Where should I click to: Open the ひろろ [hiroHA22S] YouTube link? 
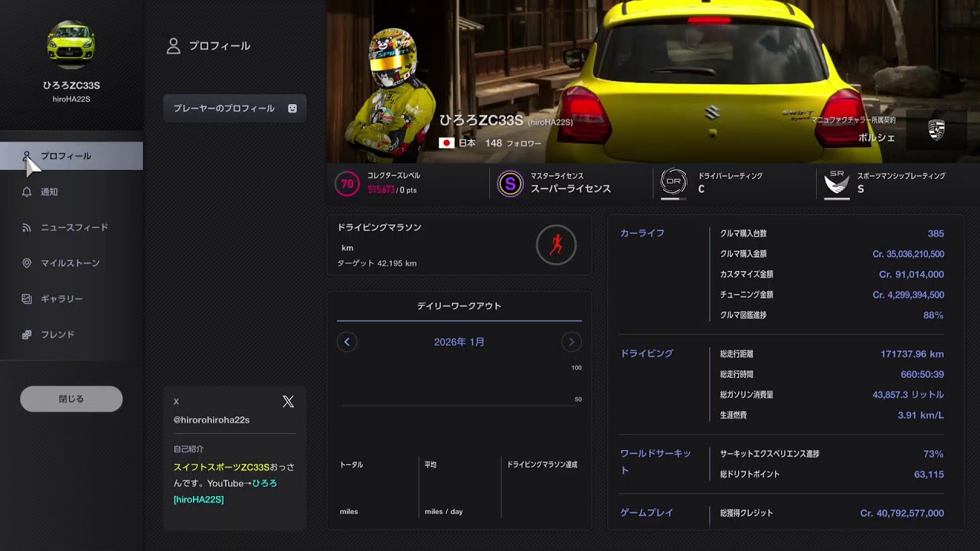coord(225,491)
